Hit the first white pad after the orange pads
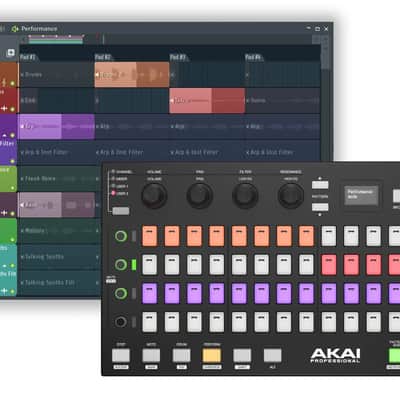Screen dimensions: 400x400 point(329,236)
